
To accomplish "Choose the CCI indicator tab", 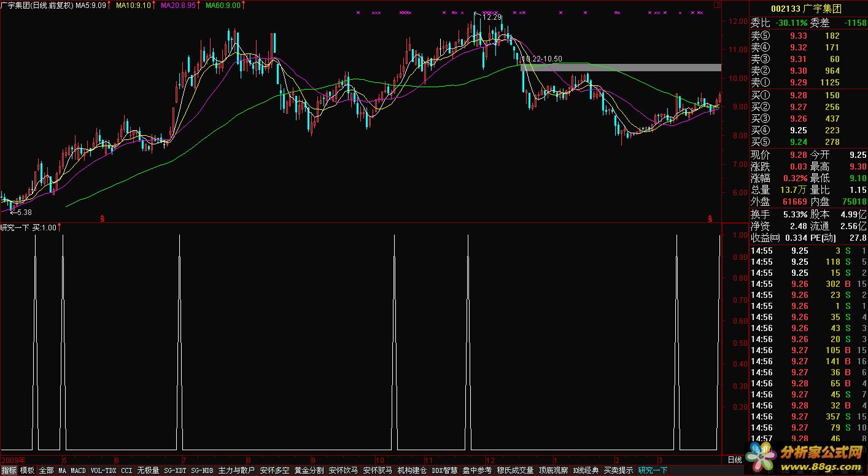I will [126, 470].
